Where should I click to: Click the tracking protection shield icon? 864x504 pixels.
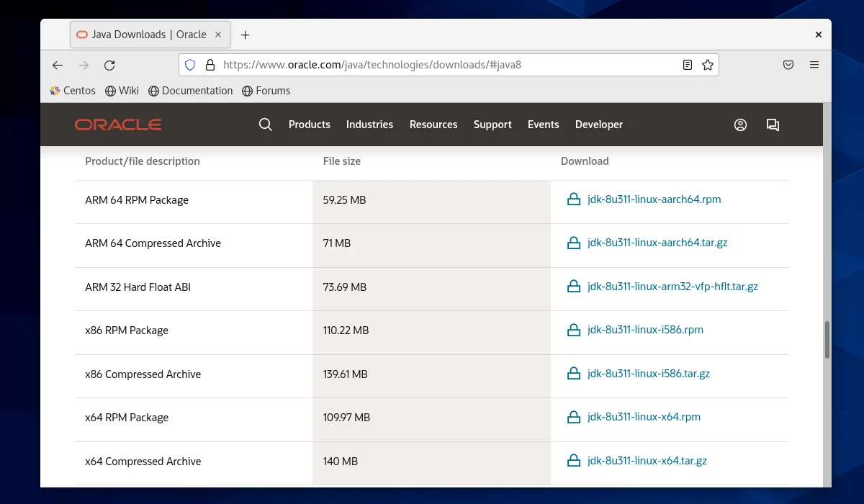click(x=190, y=65)
